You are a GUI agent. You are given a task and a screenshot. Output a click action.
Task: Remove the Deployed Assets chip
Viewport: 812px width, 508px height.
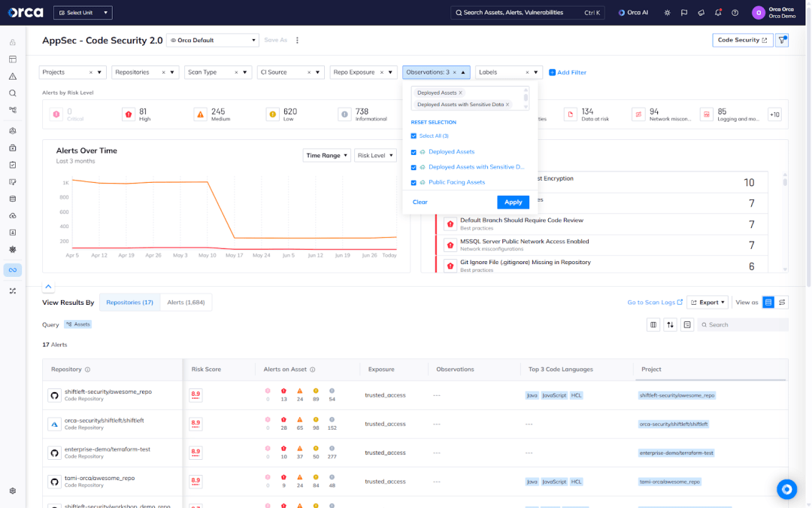coord(460,93)
